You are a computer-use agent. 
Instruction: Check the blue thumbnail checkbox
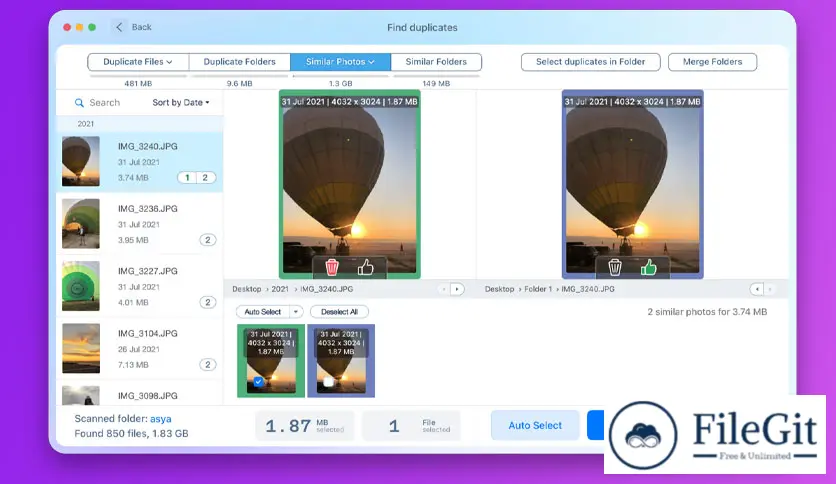click(x=328, y=382)
